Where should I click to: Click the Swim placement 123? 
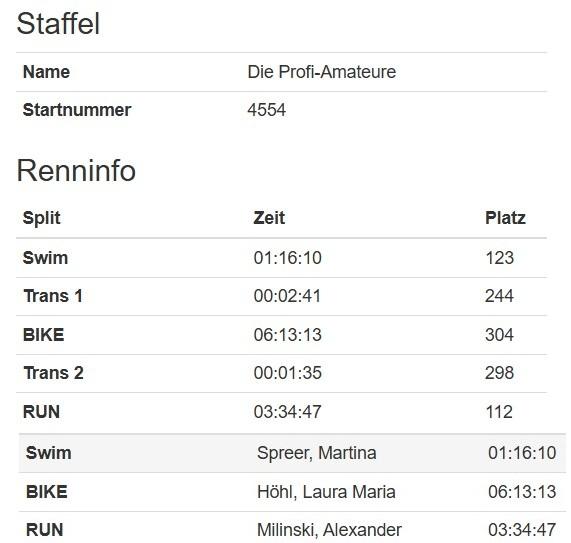[500, 258]
